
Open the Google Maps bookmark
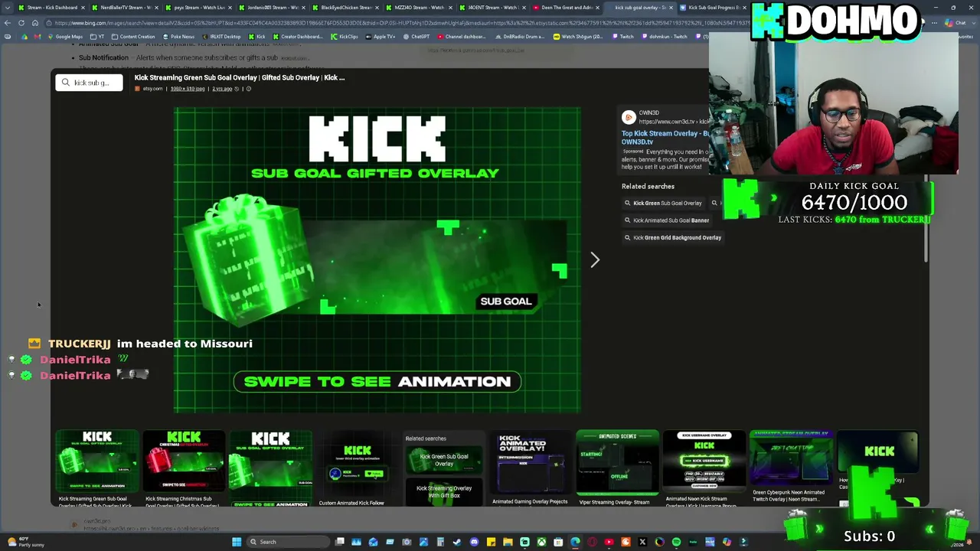pyautogui.click(x=65, y=37)
